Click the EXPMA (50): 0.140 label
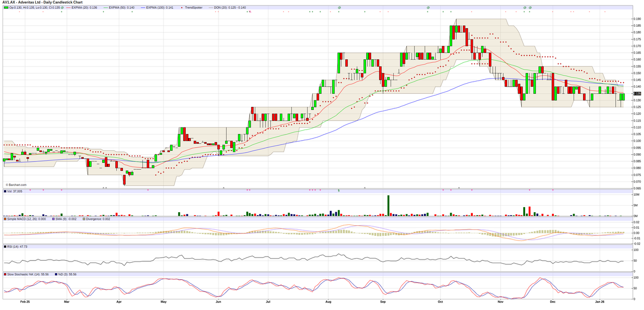 point(122,8)
